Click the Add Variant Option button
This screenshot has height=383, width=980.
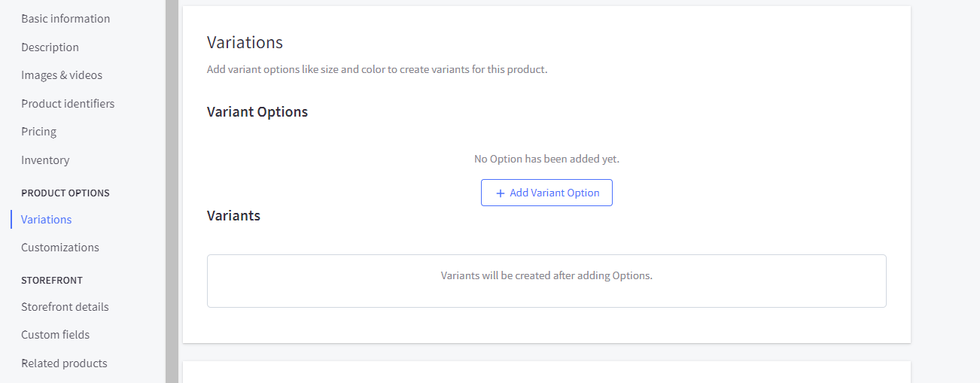546,193
